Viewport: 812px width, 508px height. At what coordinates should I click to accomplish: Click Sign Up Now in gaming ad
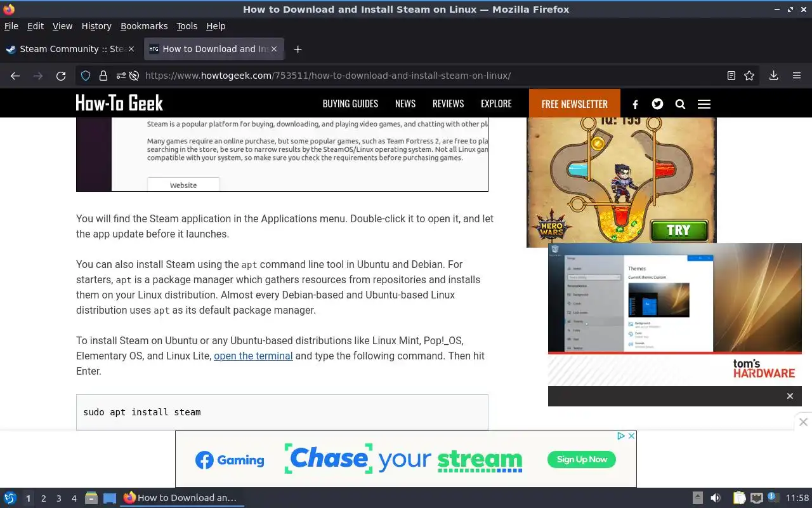tap(582, 459)
